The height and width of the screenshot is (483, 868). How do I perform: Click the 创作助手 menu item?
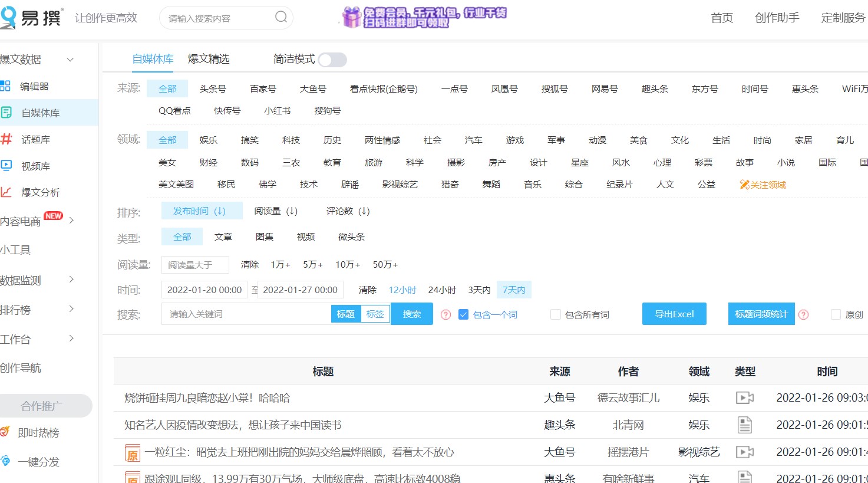777,18
